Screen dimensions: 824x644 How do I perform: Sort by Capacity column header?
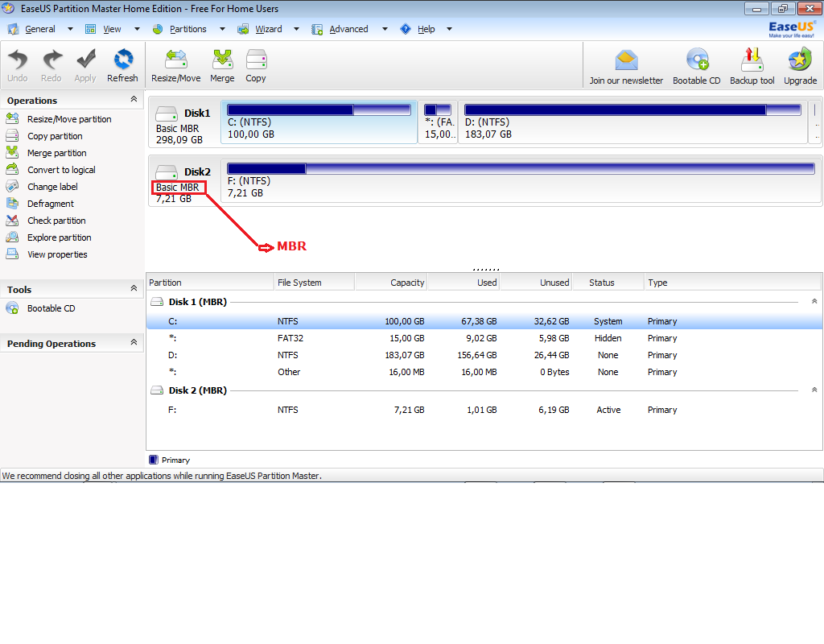pos(391,283)
